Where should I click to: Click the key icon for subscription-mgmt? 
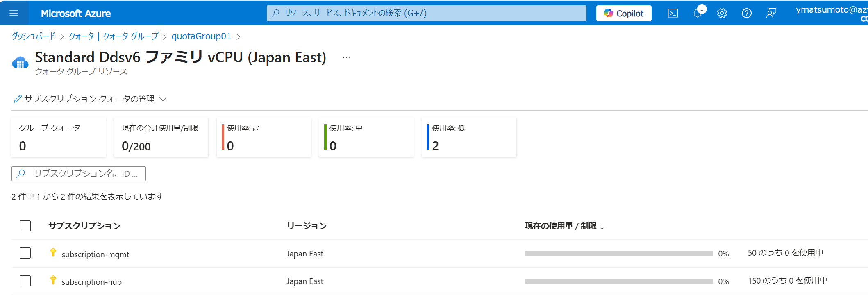(x=53, y=252)
